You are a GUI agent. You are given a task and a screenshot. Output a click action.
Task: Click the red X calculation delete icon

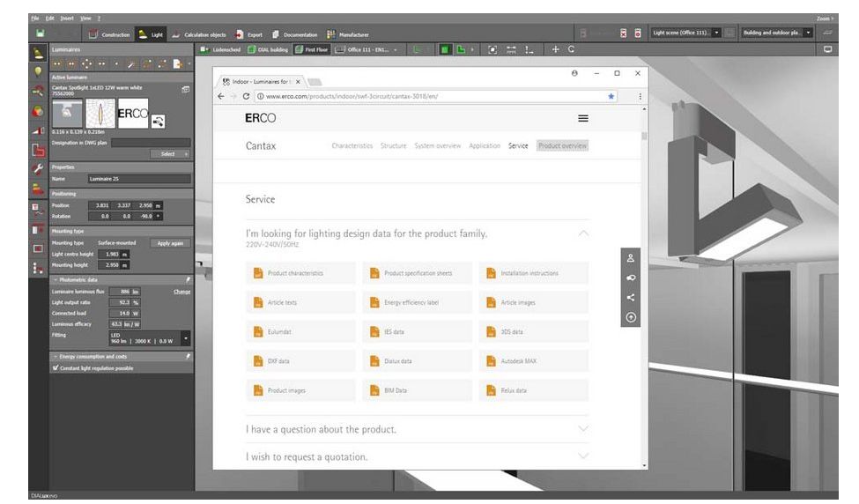point(624,33)
